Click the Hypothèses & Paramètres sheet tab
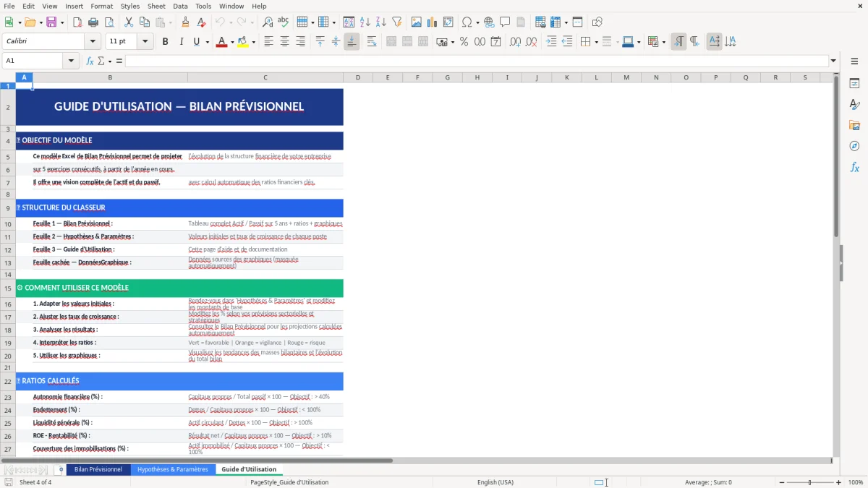 (174, 468)
